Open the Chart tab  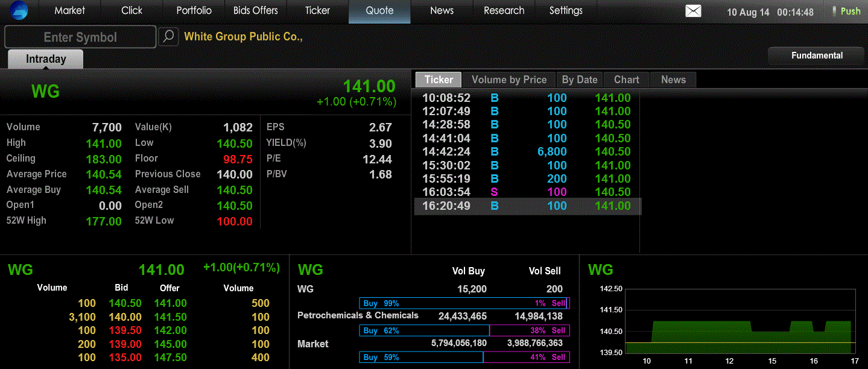click(626, 80)
